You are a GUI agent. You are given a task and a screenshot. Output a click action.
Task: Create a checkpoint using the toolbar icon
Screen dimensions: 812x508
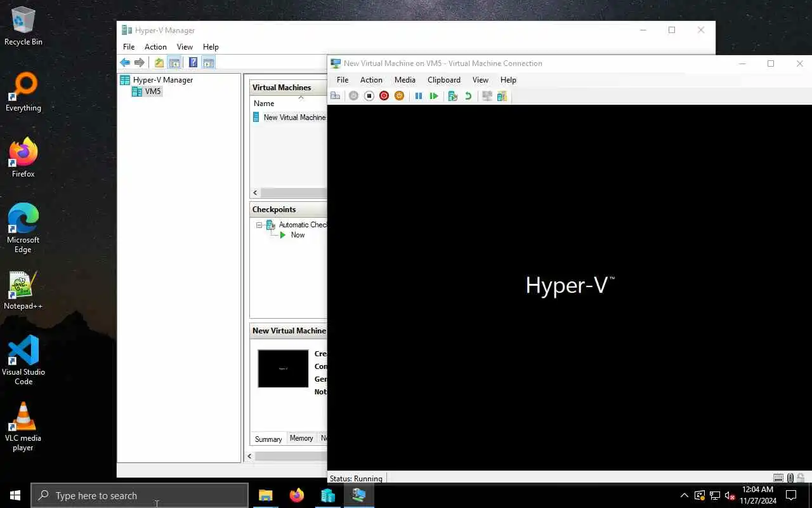pyautogui.click(x=452, y=96)
